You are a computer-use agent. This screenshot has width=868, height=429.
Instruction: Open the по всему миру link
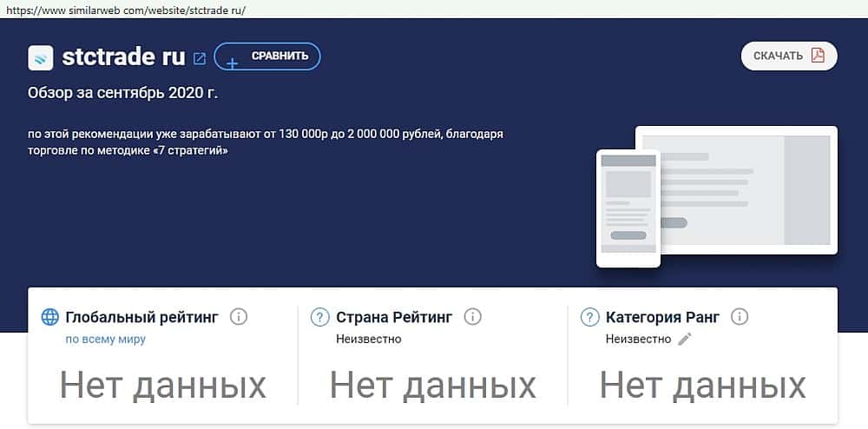pos(106,340)
